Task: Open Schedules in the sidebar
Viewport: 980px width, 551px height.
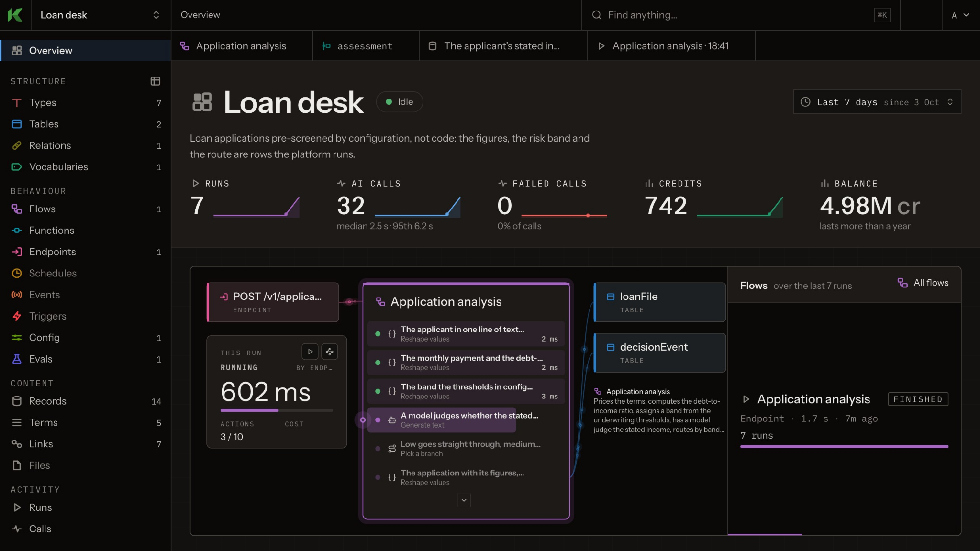Action: 86,274
